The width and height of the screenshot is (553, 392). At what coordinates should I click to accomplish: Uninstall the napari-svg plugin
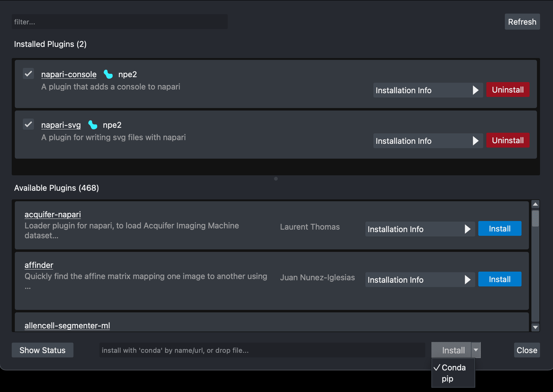pyautogui.click(x=507, y=140)
